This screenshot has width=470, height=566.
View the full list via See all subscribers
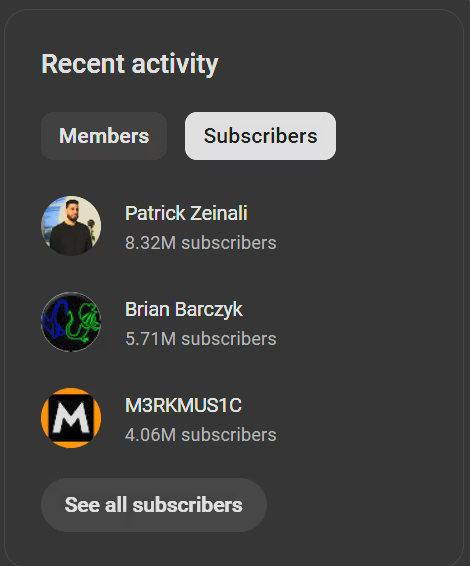coord(154,505)
